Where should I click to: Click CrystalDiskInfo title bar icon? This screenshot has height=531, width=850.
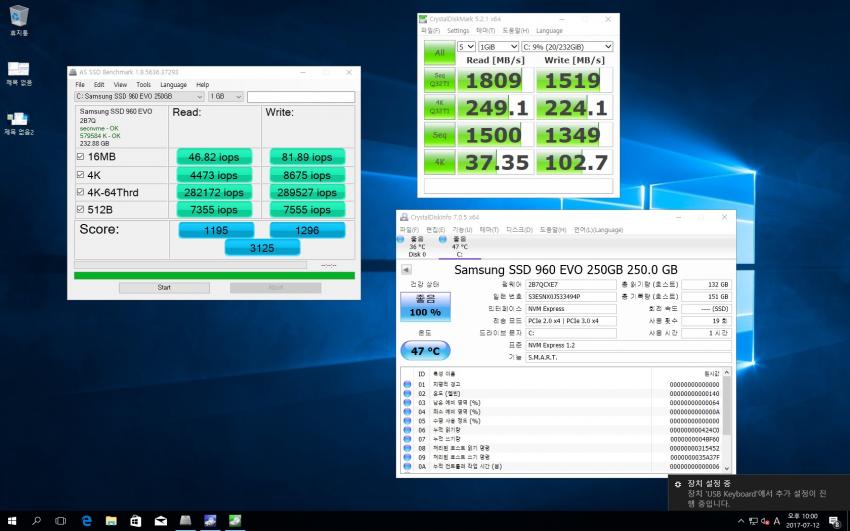[x=404, y=217]
